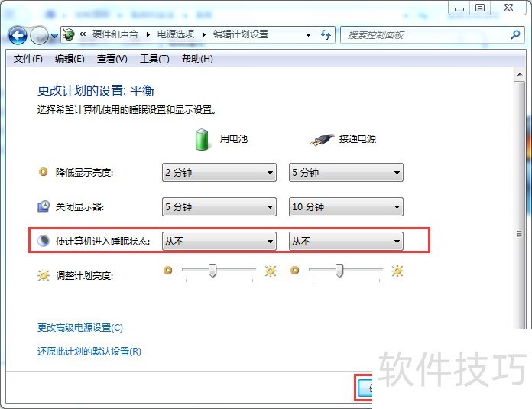Open the 文件(F) menu
The height and width of the screenshot is (409, 532).
click(x=28, y=59)
